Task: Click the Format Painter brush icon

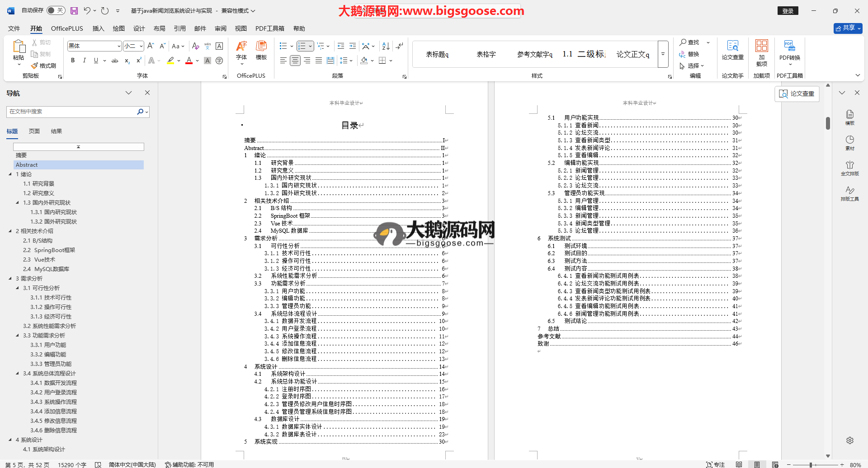Action: [35, 66]
